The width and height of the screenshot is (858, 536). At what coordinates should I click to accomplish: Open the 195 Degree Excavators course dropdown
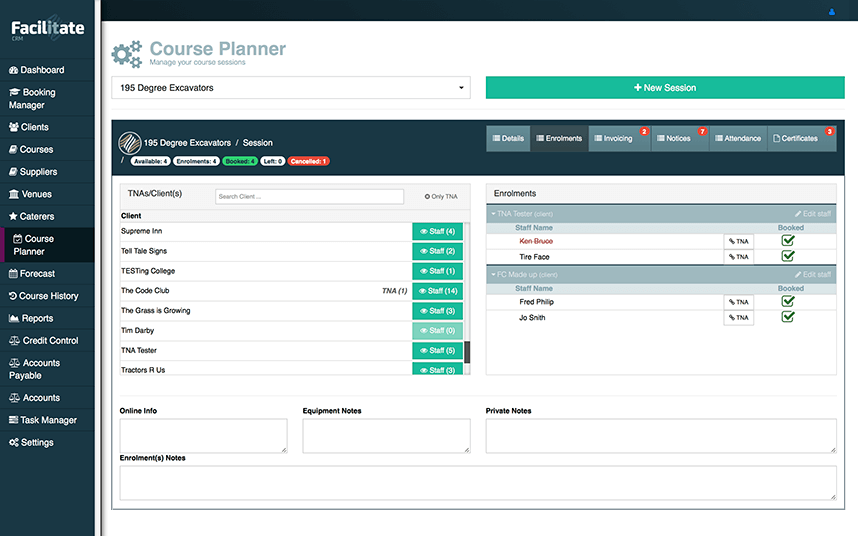tap(291, 88)
